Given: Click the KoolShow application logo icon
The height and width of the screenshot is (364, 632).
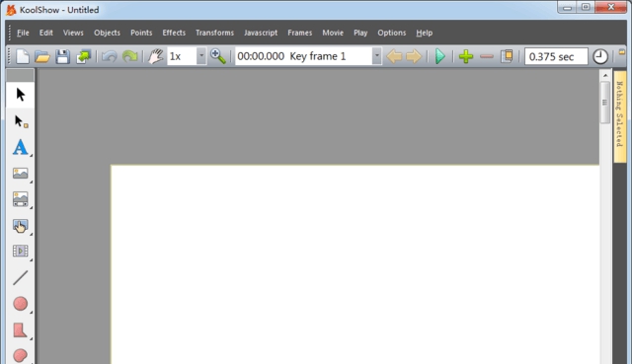Looking at the screenshot, I should (11, 10).
